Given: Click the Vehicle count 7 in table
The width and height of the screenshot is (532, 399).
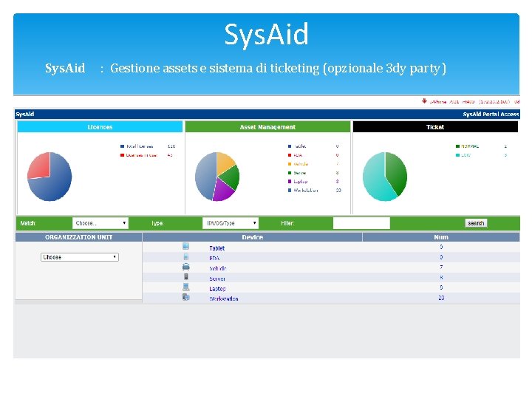Looking at the screenshot, I should point(441,267).
